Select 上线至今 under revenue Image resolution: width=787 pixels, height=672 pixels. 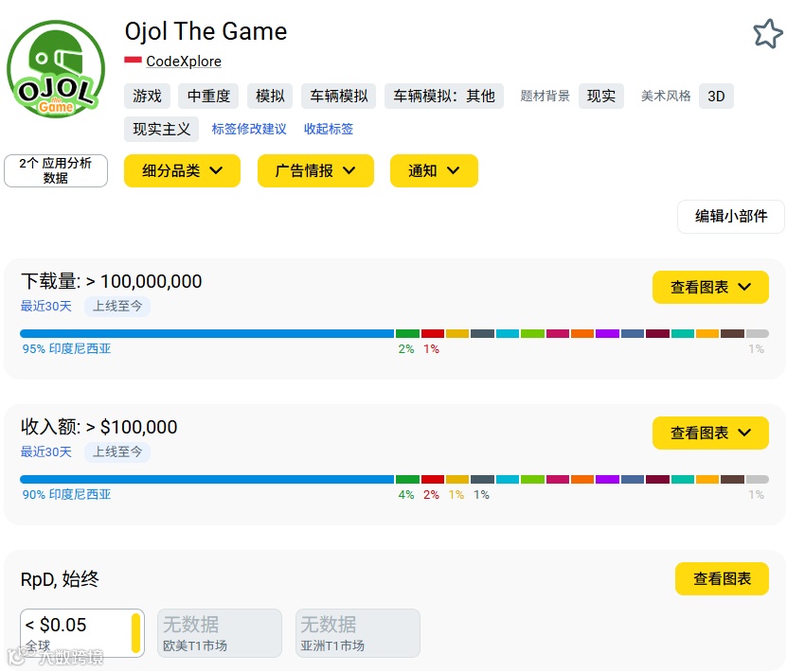coord(117,452)
